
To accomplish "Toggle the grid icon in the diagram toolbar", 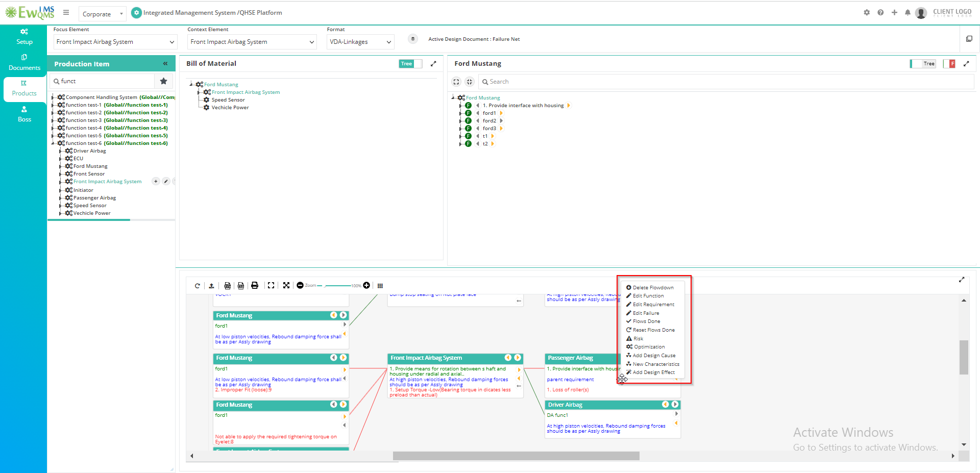I will (x=380, y=286).
